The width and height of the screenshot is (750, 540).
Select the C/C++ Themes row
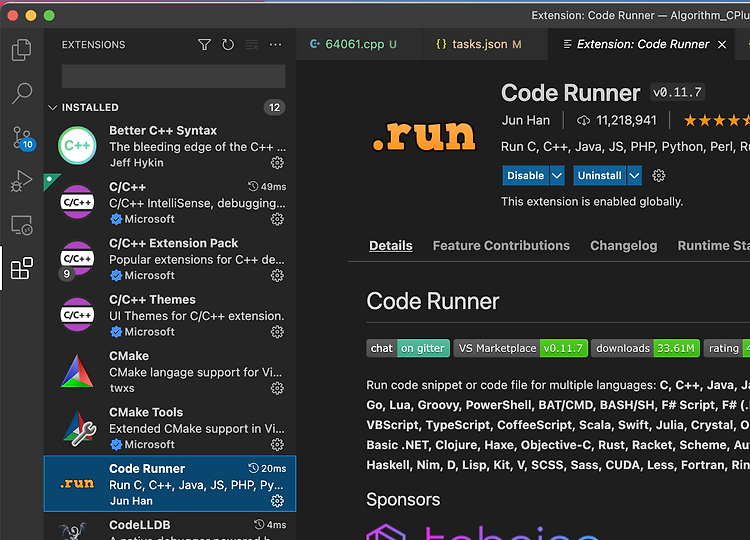pyautogui.click(x=170, y=315)
